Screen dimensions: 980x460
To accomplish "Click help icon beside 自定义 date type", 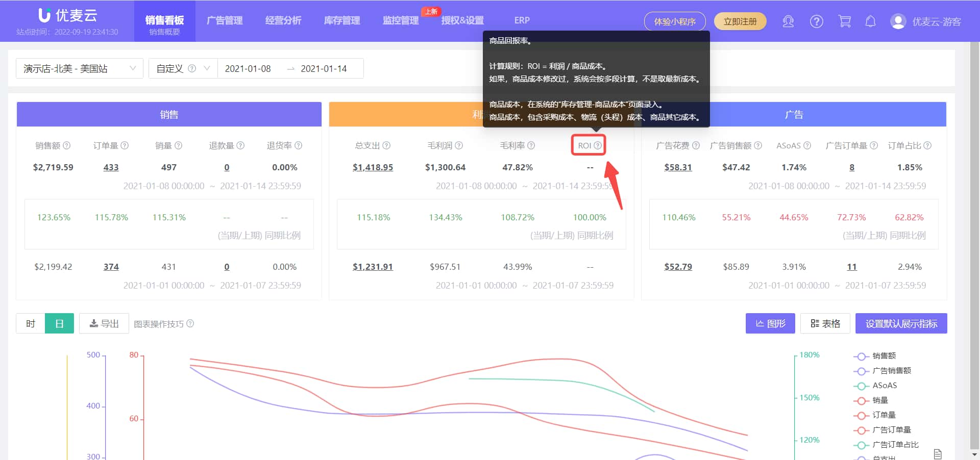I will (192, 68).
